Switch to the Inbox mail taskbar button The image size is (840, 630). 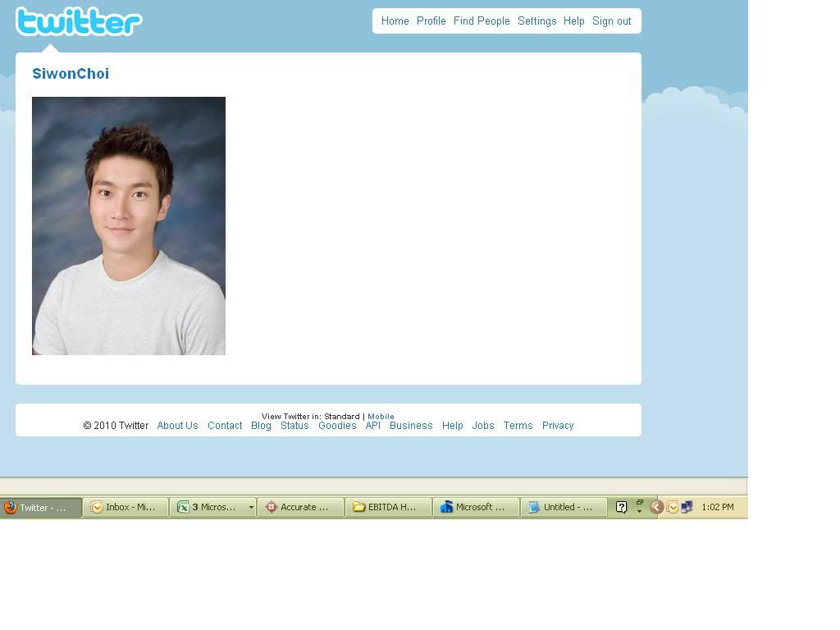point(126,507)
